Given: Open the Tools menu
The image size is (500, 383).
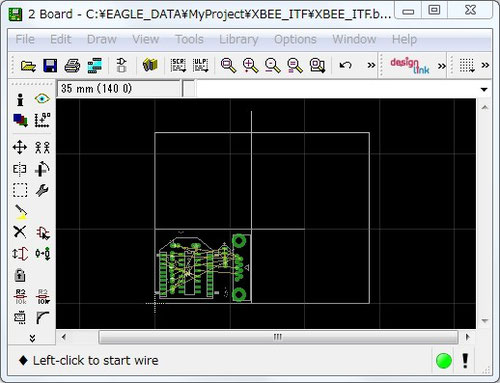Looking at the screenshot, I should [x=189, y=39].
